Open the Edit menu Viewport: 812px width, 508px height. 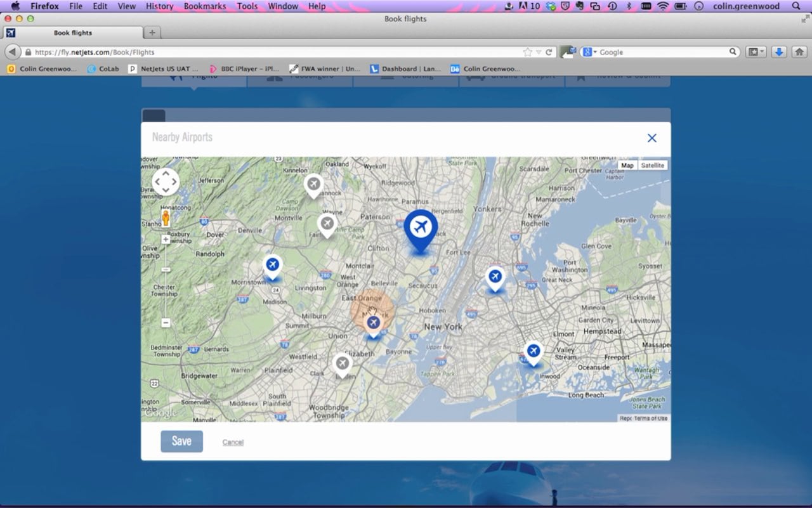pos(100,6)
